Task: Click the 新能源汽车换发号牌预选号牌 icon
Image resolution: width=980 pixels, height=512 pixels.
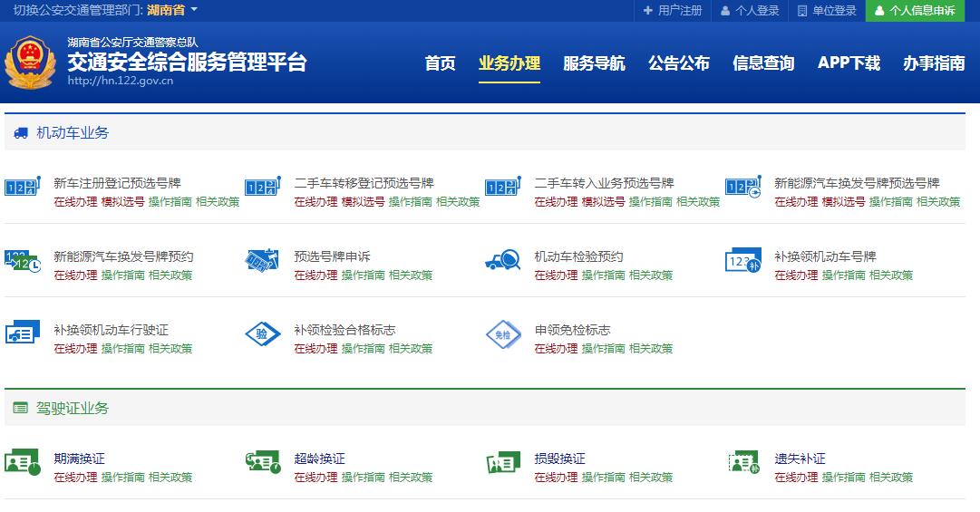Action: pos(743,186)
